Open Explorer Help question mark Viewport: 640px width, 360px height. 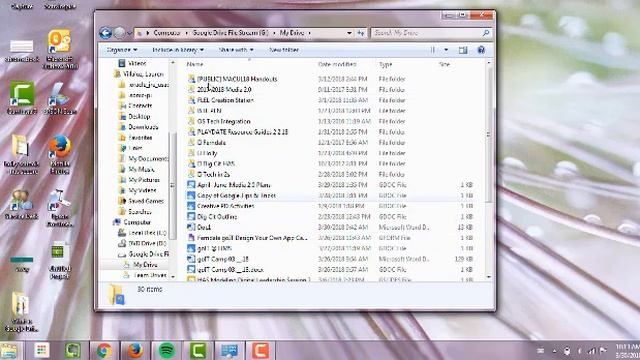pos(481,50)
